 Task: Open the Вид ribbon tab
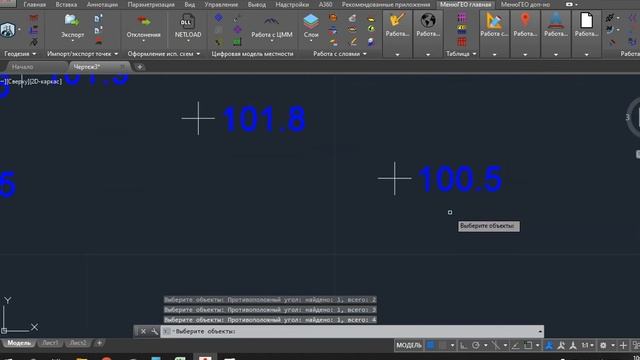[x=189, y=4]
